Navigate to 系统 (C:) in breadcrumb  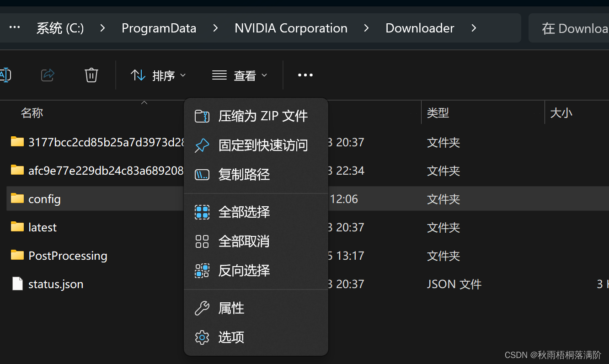[60, 28]
